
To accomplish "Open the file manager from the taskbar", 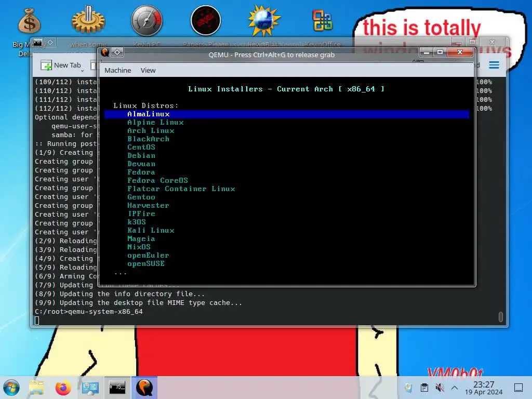I will click(x=36, y=388).
